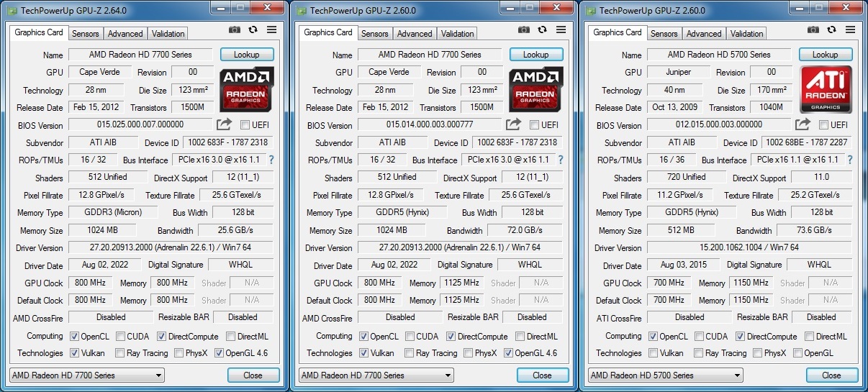The image size is (868, 392).
Task: Click refresh icon in HD 5700 window
Action: pyautogui.click(x=831, y=29)
